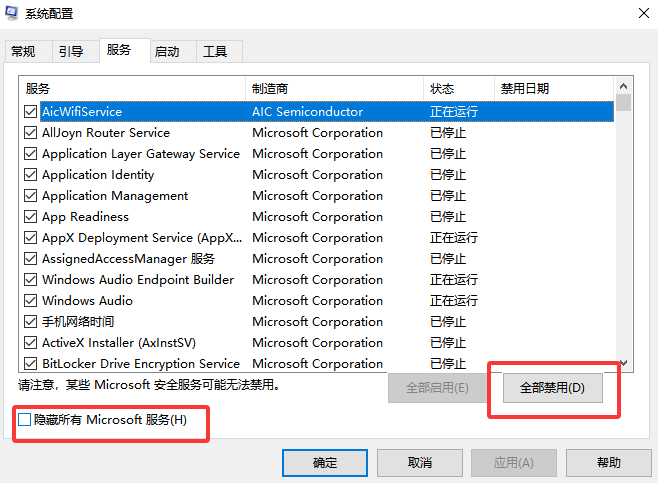Select the Application Identity service name

click(x=98, y=175)
